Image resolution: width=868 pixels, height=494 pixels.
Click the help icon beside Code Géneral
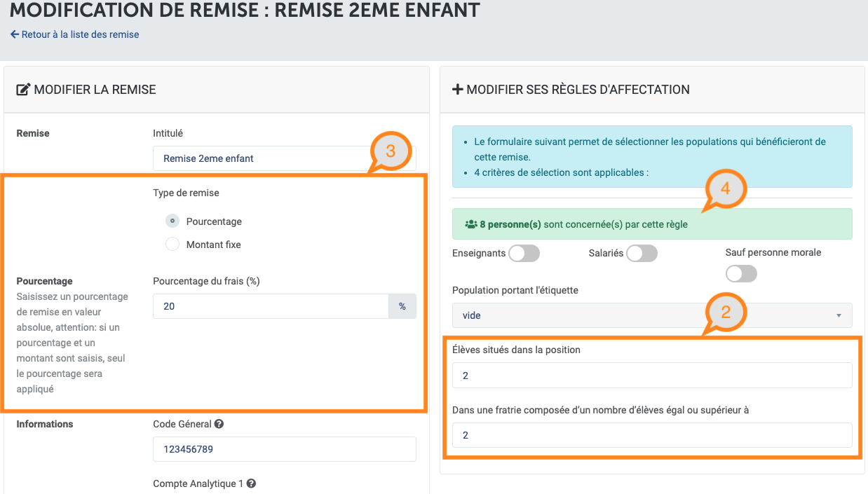pos(219,424)
